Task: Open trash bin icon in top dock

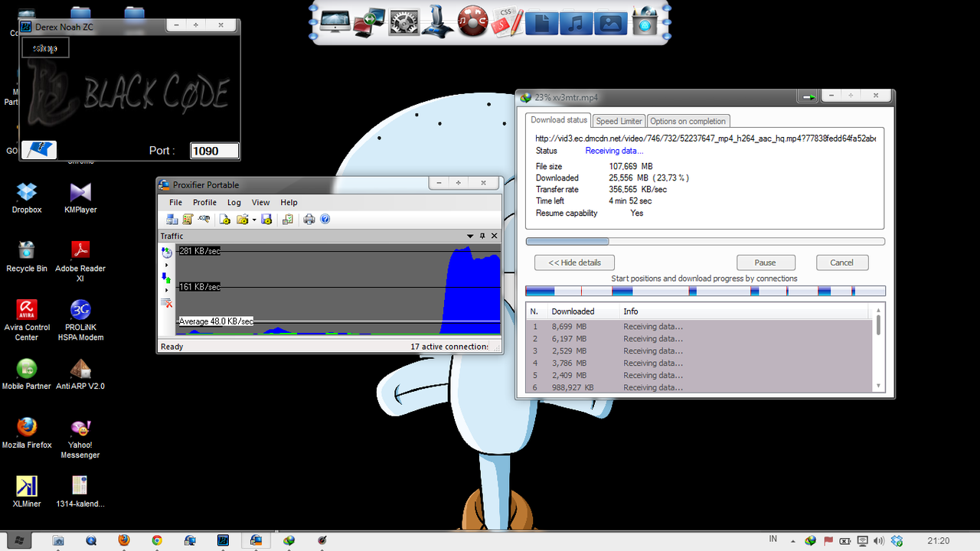Action: [645, 21]
